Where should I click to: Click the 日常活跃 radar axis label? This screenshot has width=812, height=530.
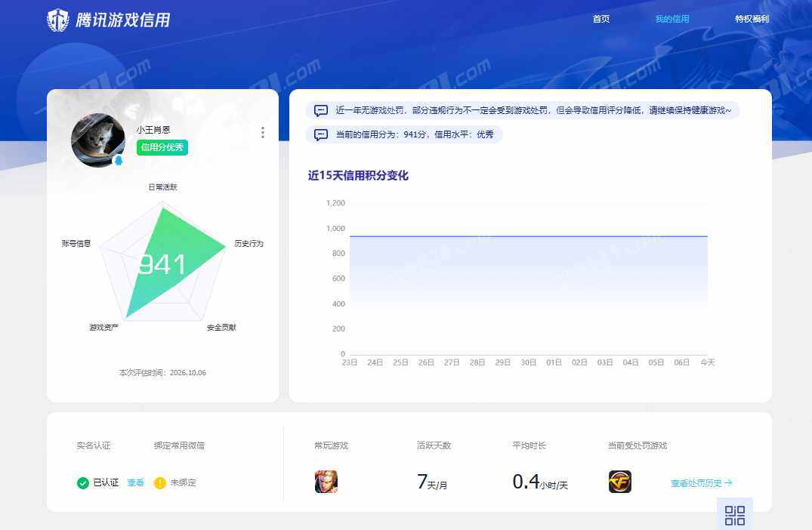(x=162, y=186)
